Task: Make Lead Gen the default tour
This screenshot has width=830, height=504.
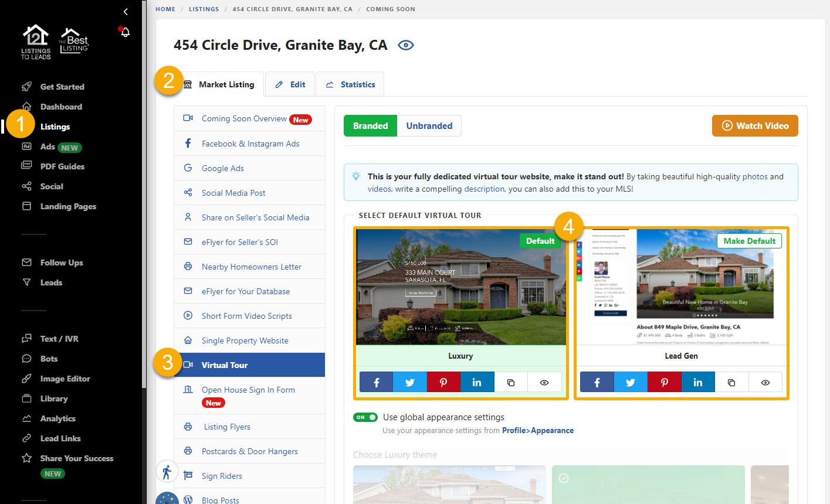Action: [749, 241]
